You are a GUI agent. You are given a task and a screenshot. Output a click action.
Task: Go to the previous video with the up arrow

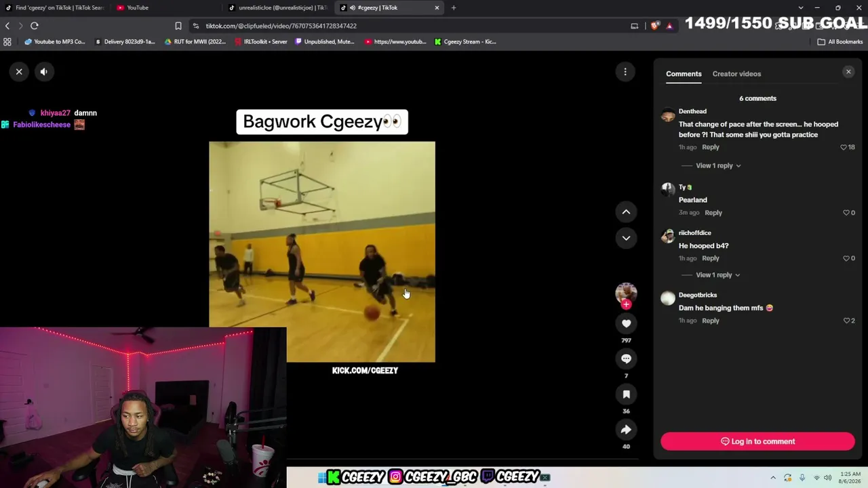click(x=626, y=212)
